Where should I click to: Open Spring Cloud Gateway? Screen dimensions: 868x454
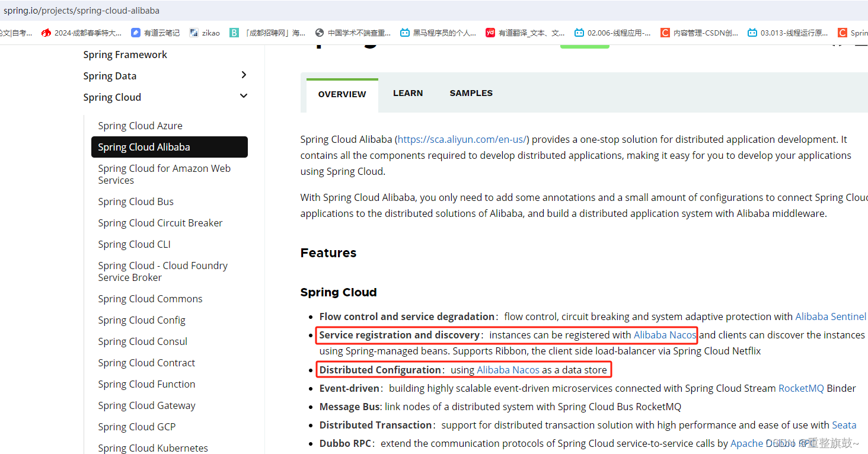pos(146,405)
